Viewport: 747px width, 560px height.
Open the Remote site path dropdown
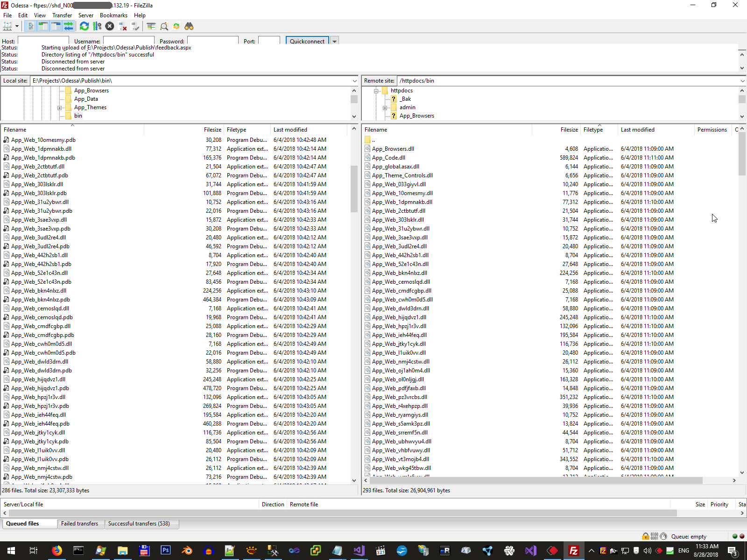742,81
